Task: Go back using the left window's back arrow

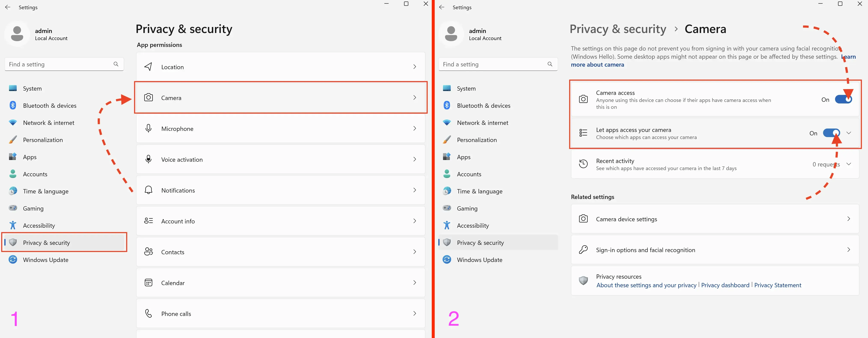Action: point(8,7)
